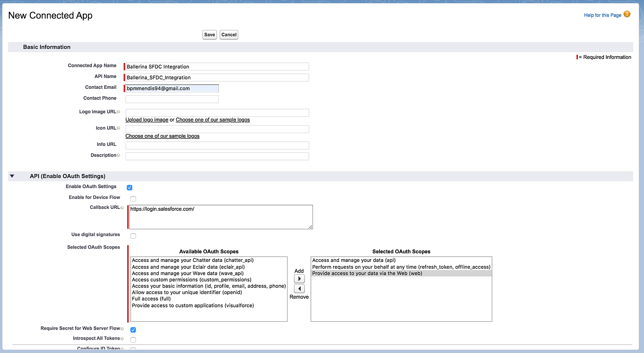644x353 pixels.
Task: Click Choose one of our sample logos
Action: tap(213, 120)
